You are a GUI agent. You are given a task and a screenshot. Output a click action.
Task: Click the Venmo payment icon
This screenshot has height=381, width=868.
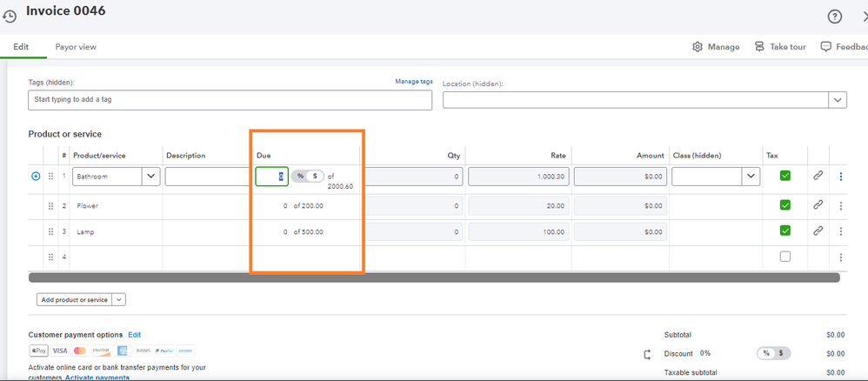coord(185,351)
